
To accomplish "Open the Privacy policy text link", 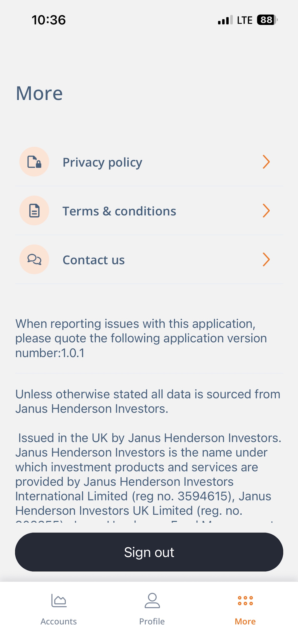I will click(x=102, y=163).
